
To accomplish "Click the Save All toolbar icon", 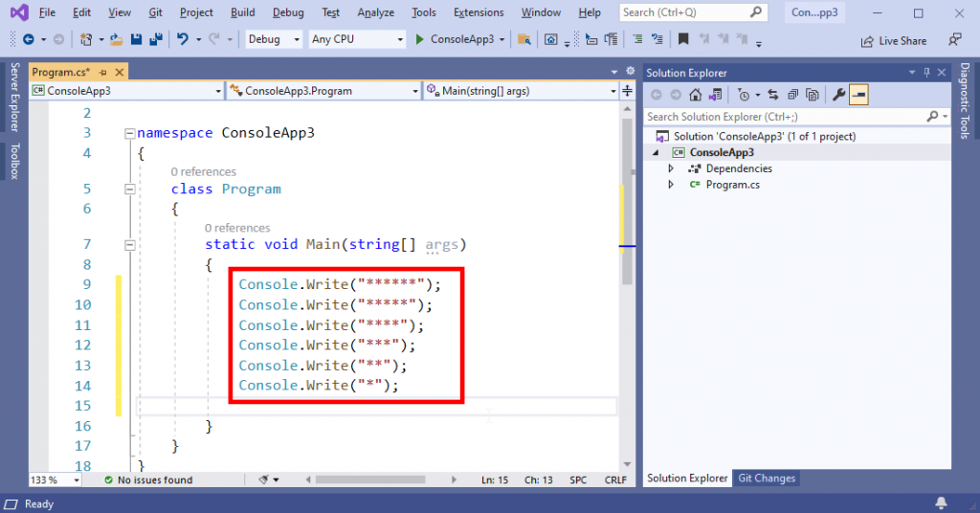I will [154, 39].
